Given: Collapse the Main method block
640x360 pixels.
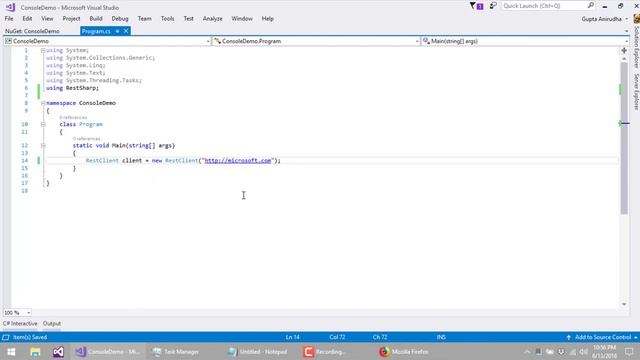Looking at the screenshot, I should click(x=43, y=145).
